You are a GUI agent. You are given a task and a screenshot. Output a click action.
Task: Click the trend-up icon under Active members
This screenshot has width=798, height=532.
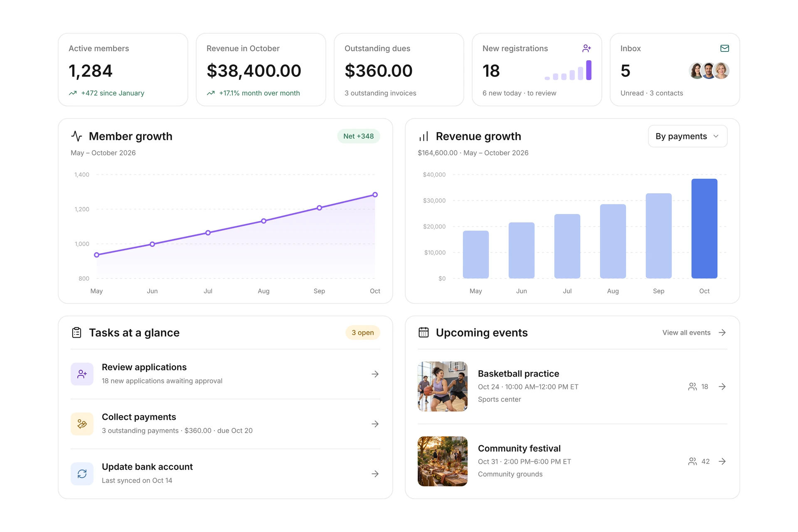[x=73, y=93]
